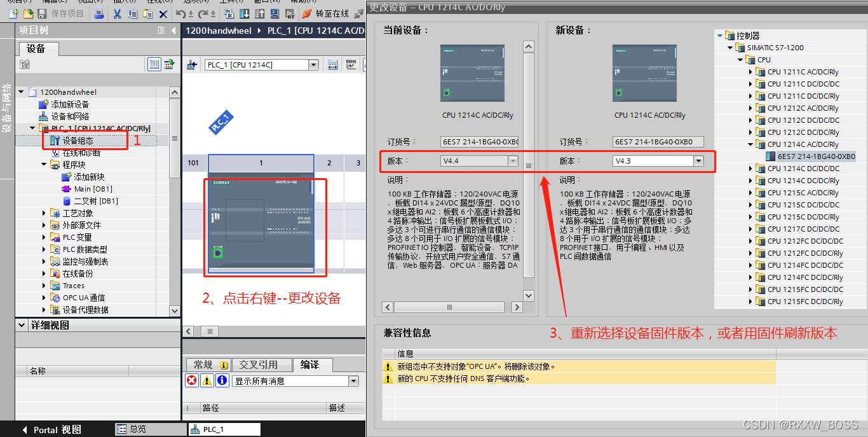Expand the OPC UA 通信 folder
The image size is (868, 437).
(44, 298)
